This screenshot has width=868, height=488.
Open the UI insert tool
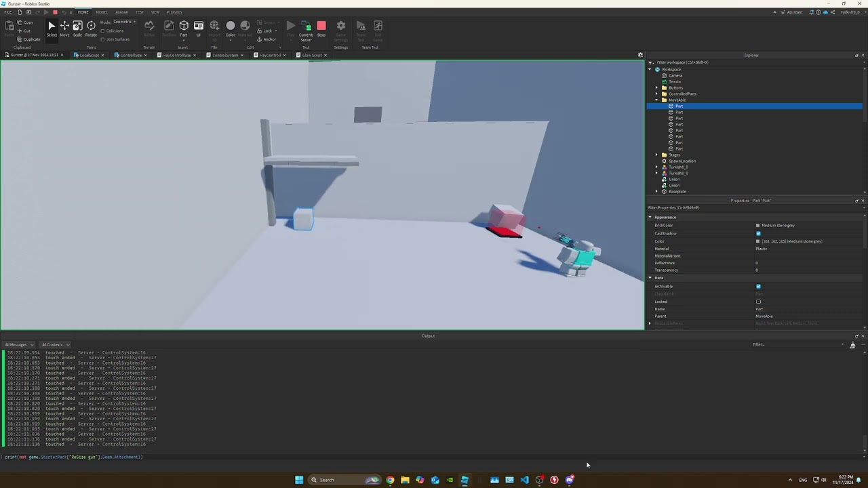click(x=199, y=28)
